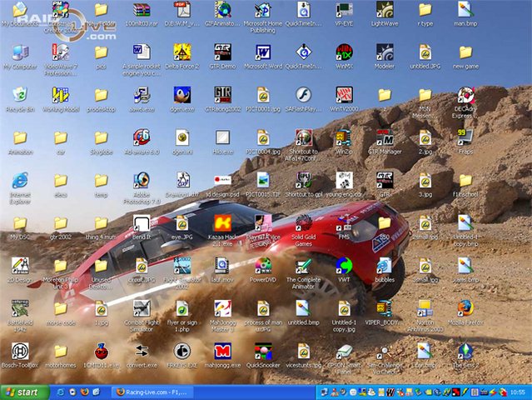
Task: Open the f1 school folder
Action: click(465, 180)
